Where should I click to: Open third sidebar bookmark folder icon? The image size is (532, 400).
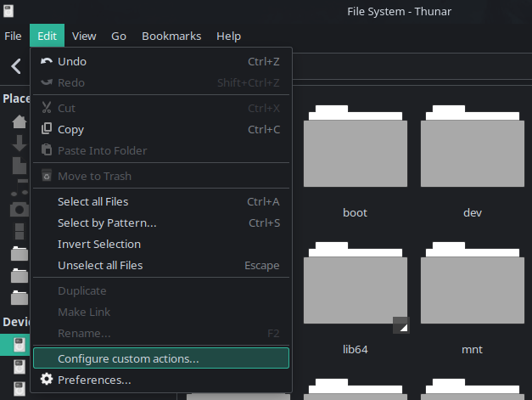[x=20, y=298]
